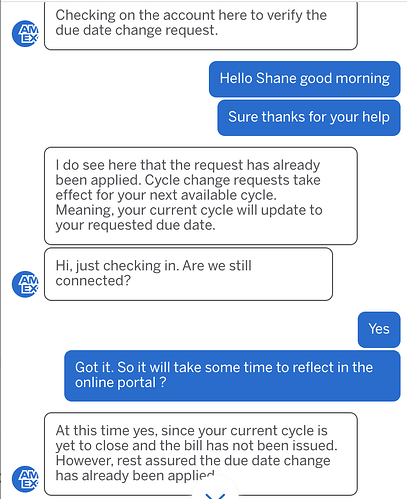Select the 'Hello Shane good morning' bubble
Viewport: 407px width, 499px height.
[x=305, y=79]
